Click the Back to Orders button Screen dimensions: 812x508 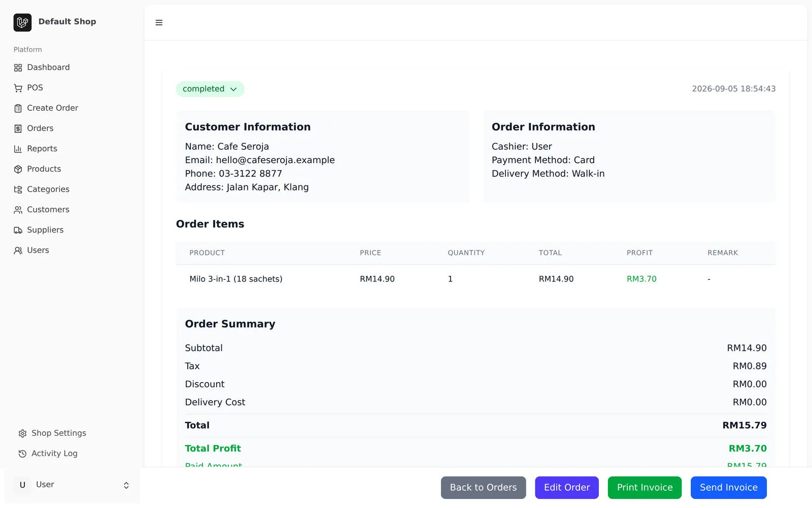(x=483, y=488)
